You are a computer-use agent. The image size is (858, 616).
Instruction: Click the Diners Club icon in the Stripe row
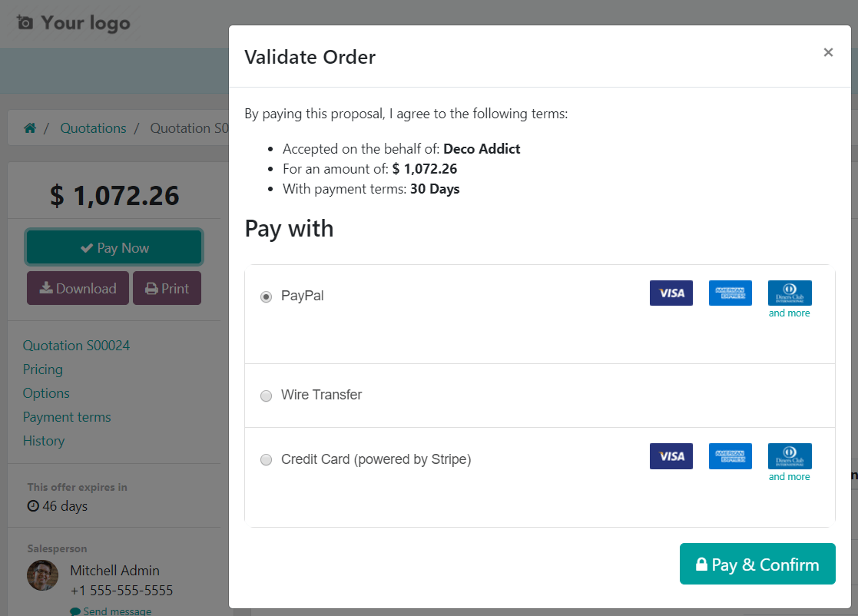tap(790, 455)
